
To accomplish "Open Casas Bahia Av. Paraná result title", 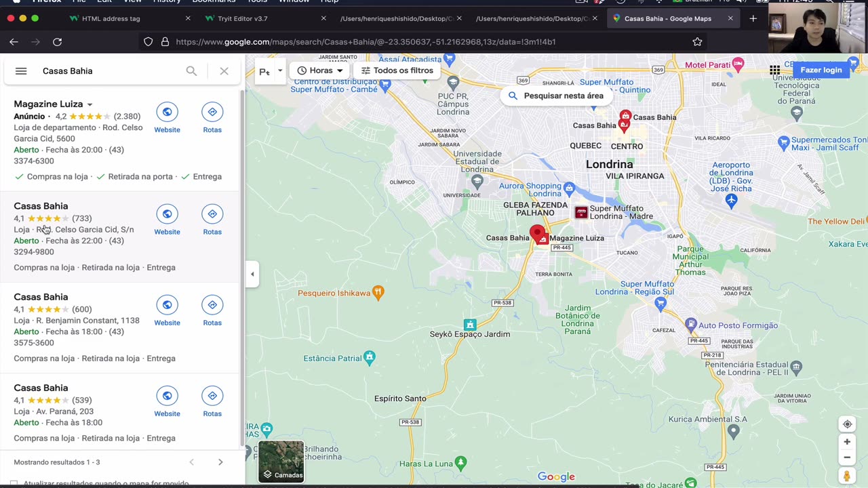I will (x=41, y=388).
